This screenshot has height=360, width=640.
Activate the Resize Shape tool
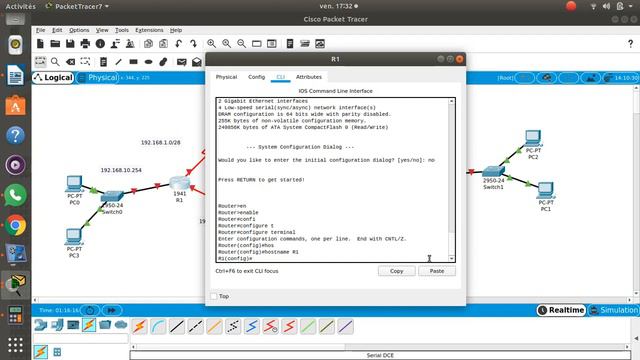85,62
